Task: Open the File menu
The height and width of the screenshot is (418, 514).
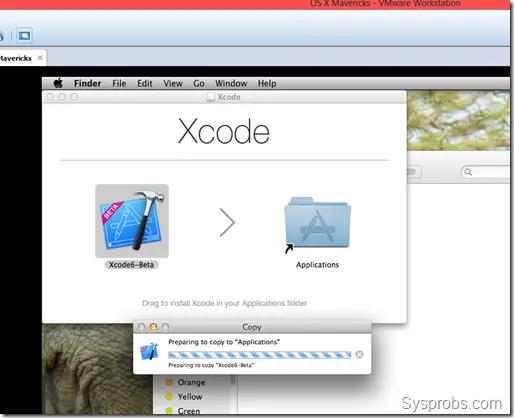Action: coord(119,83)
